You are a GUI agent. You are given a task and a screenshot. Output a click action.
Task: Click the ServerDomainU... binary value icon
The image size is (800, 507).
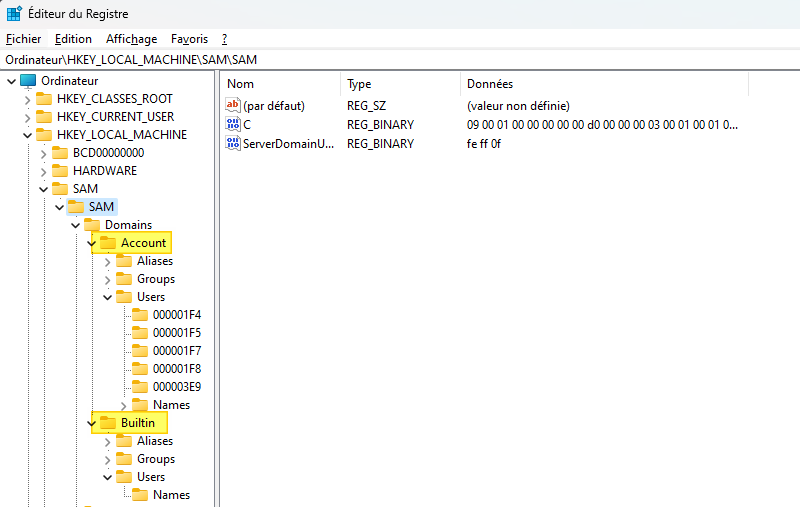[233, 143]
